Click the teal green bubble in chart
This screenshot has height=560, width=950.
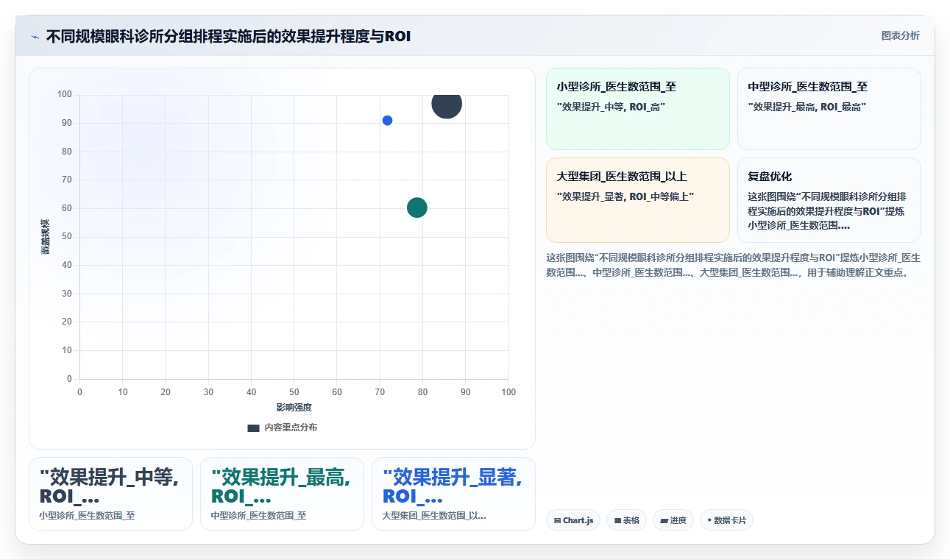coord(417,208)
